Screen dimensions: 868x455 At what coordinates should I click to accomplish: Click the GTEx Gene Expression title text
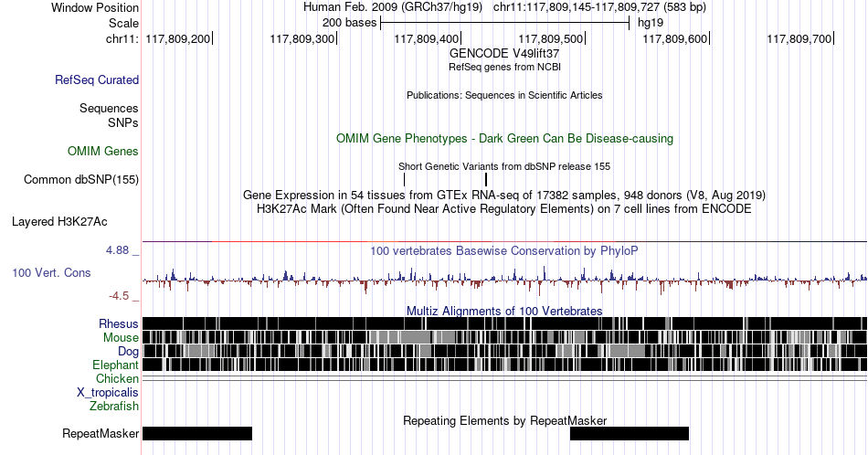click(504, 195)
